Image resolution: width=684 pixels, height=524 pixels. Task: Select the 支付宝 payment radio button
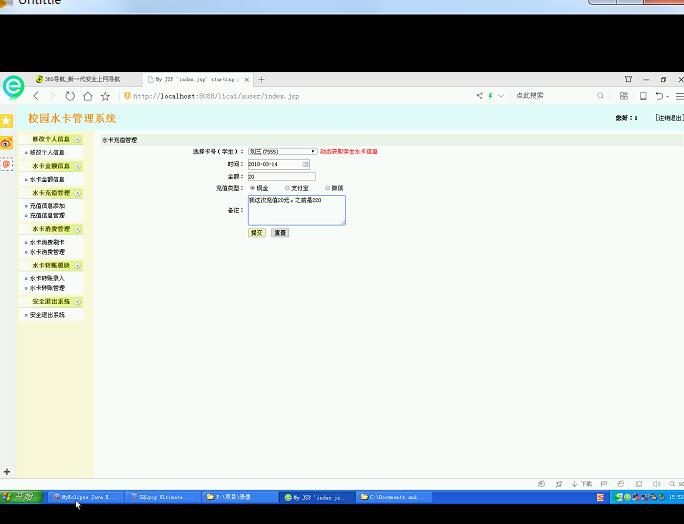(x=287, y=188)
